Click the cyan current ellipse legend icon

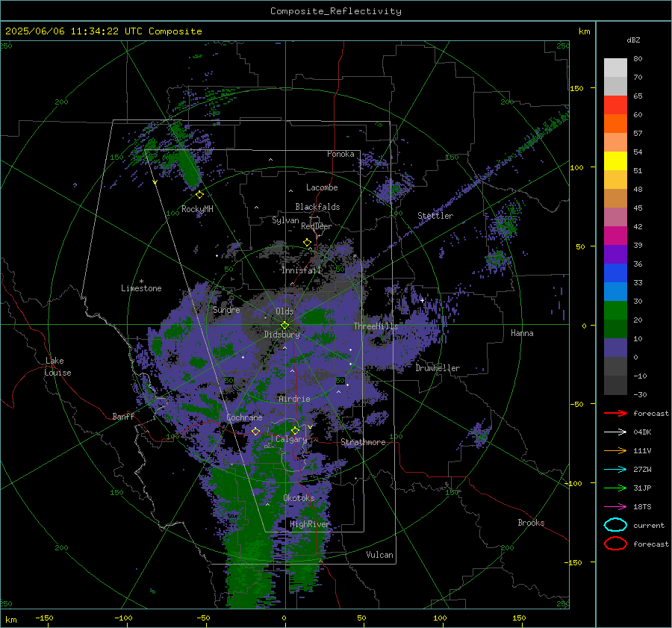tap(615, 525)
